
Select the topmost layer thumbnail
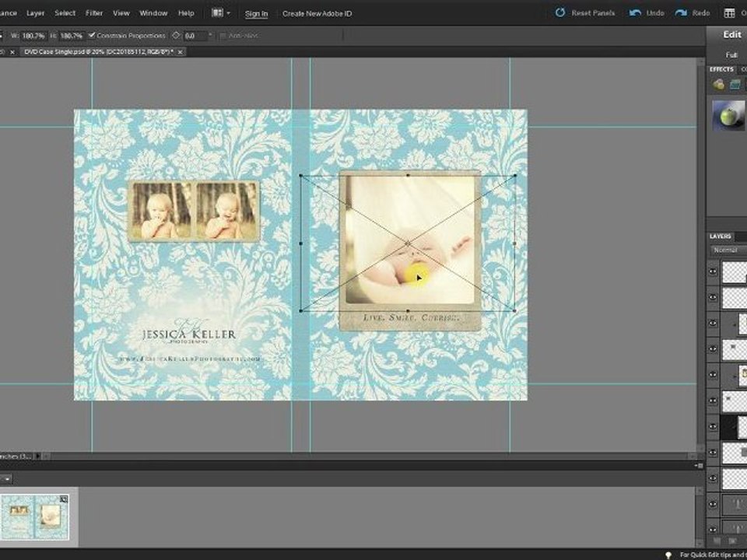tap(735, 272)
